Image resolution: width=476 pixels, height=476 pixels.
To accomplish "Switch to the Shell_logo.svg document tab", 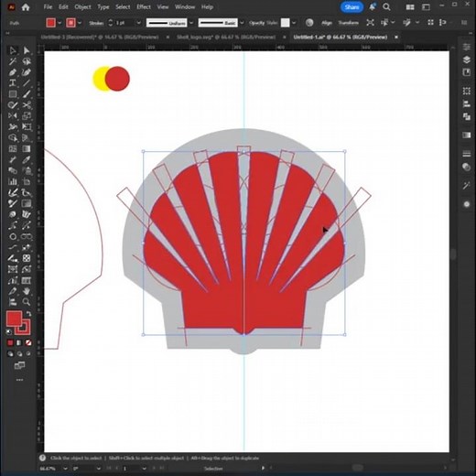I will pos(226,38).
